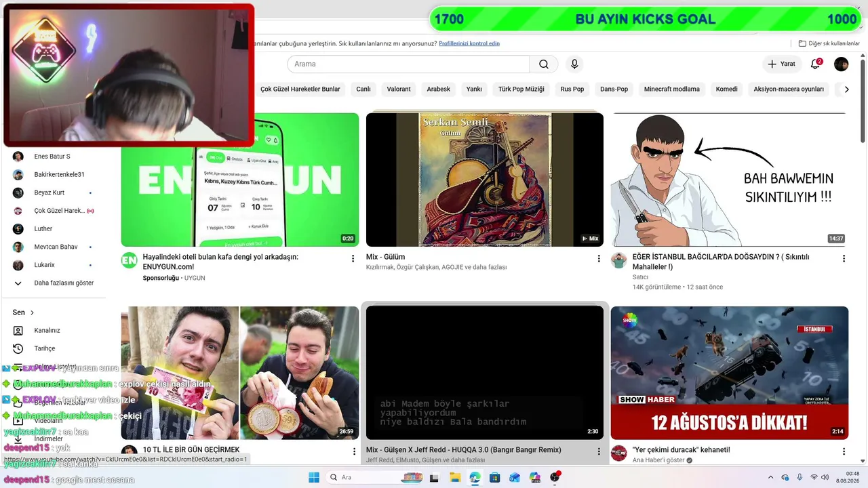
Task: Open "Diğer sık kullanılanlar" bookmarks folder
Action: tap(829, 43)
